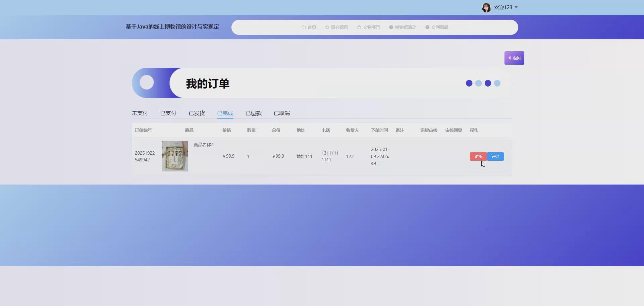This screenshot has width=644, height=306.
Task: Click the user avatar in the top bar
Action: (x=486, y=7)
